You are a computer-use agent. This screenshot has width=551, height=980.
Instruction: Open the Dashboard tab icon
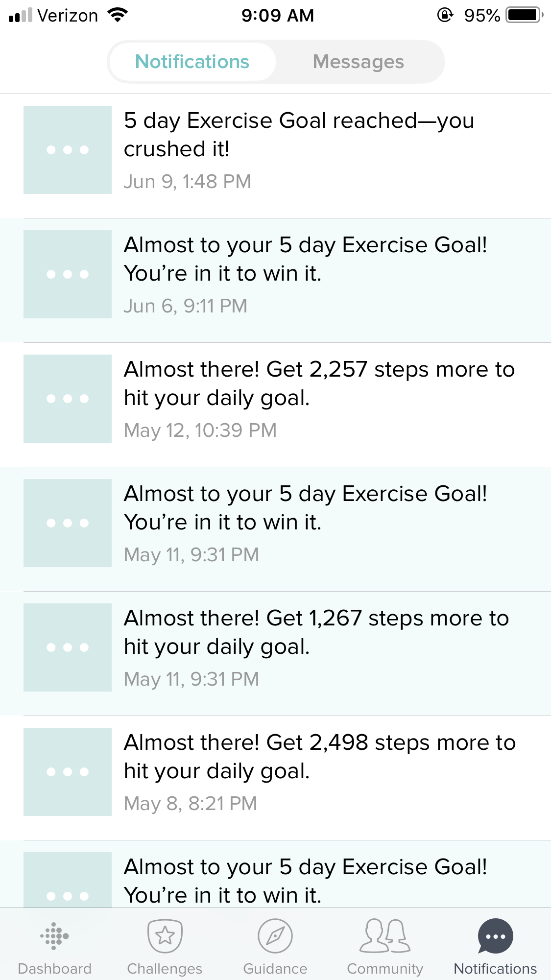54,936
